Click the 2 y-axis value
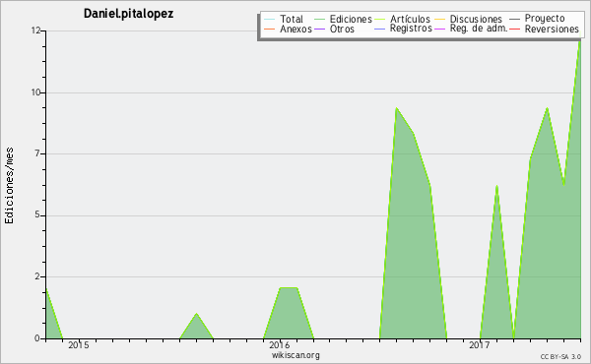The height and width of the screenshot is (364, 591). click(x=37, y=276)
